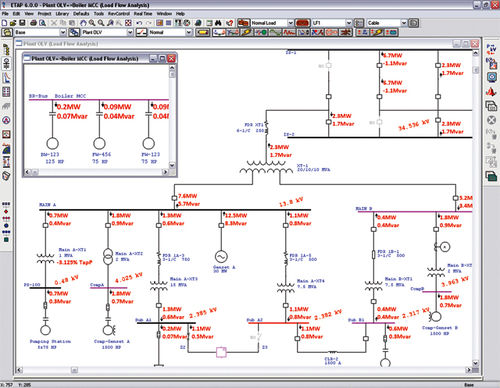The image size is (500, 388).
Task: Click the Open project folder icon
Action: [x=13, y=23]
